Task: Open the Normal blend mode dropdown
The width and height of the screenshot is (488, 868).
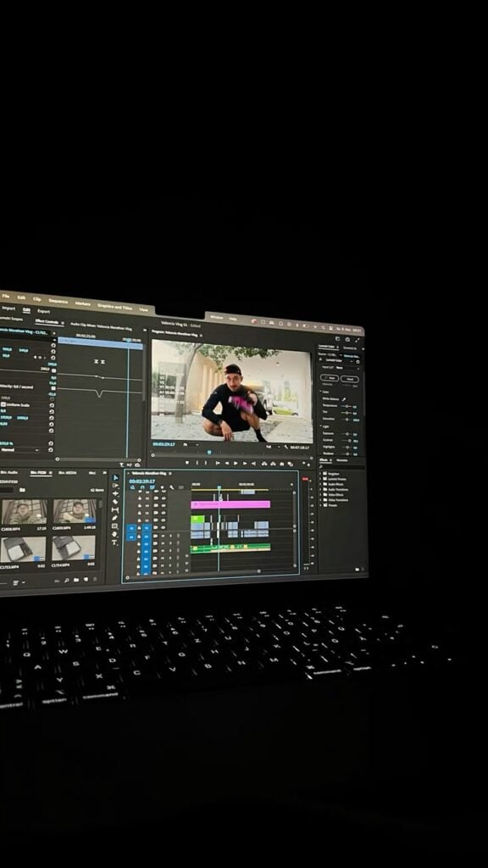Action: click(x=19, y=449)
